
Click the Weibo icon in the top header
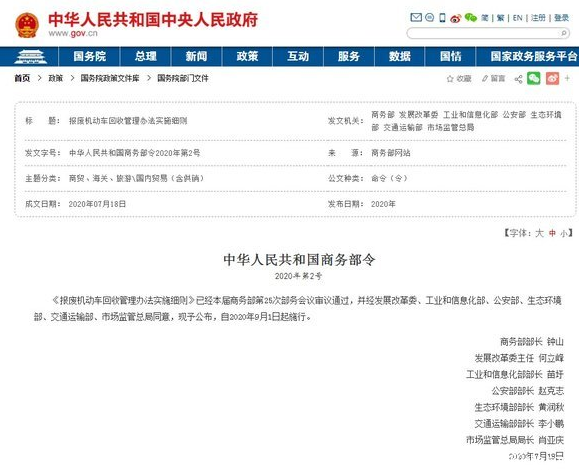(455, 18)
